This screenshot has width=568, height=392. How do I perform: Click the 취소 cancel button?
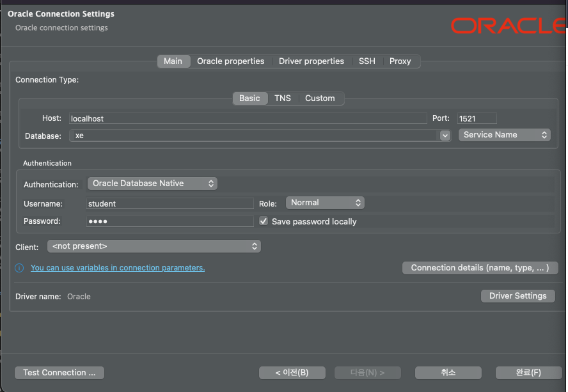448,372
